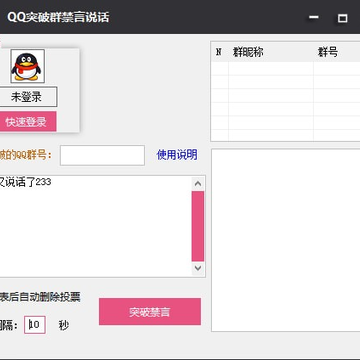Click the QQ突破群禁言说话 window title
The height and width of the screenshot is (360, 360).
coord(58,17)
